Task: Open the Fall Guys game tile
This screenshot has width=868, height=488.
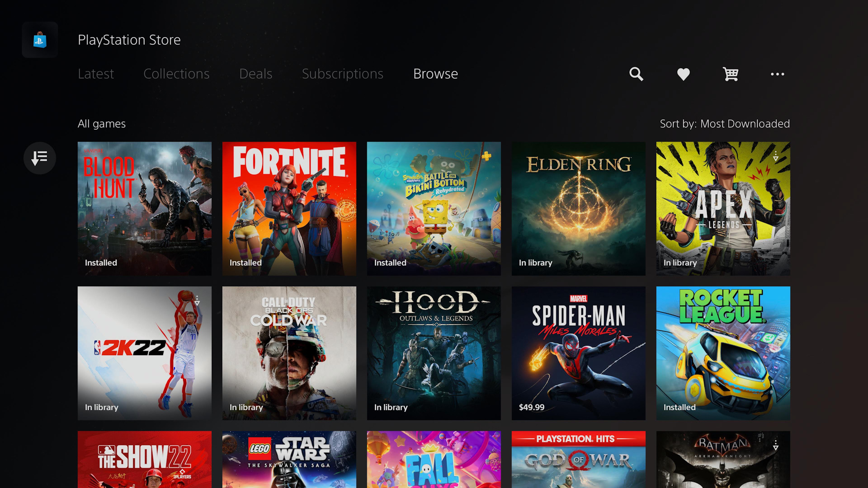Action: coord(434,460)
